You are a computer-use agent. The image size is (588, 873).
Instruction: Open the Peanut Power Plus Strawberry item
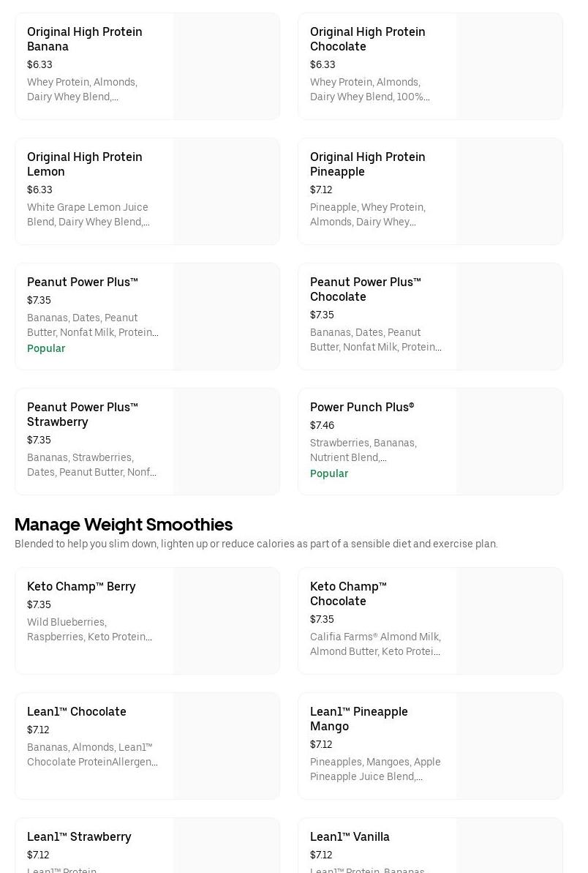click(82, 414)
